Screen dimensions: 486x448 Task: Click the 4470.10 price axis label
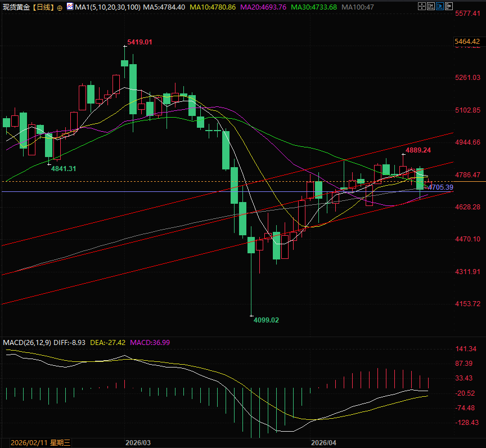point(467,239)
